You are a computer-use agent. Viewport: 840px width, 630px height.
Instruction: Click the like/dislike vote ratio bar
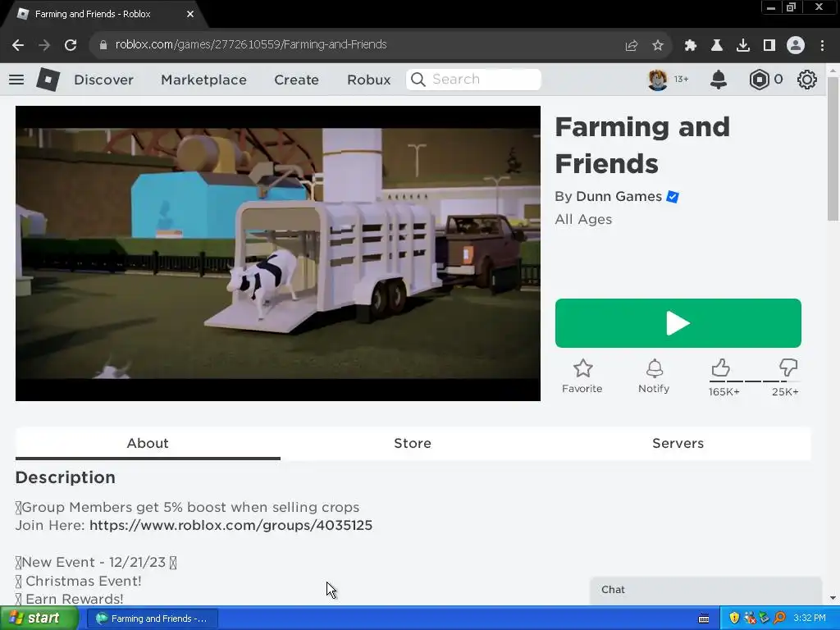(755, 381)
